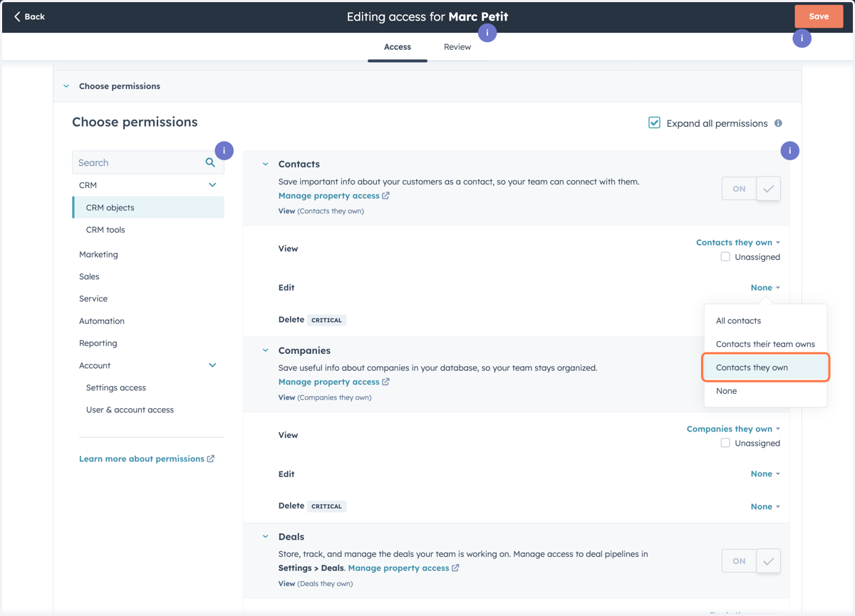Open Companies Manage property access link
The image size is (855, 616).
click(x=329, y=382)
